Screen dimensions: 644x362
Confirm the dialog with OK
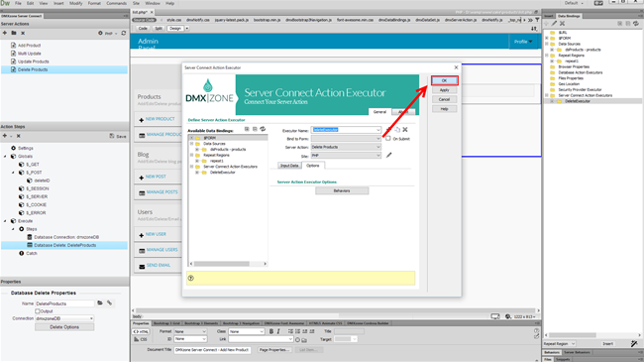[x=445, y=80]
